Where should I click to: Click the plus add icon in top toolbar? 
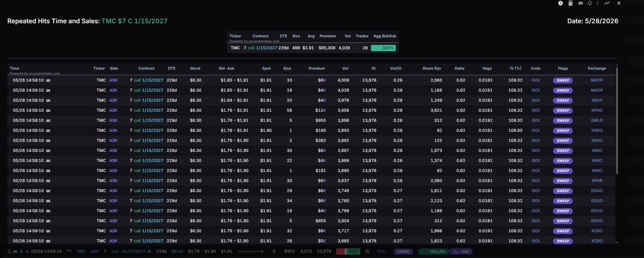click(x=560, y=3)
